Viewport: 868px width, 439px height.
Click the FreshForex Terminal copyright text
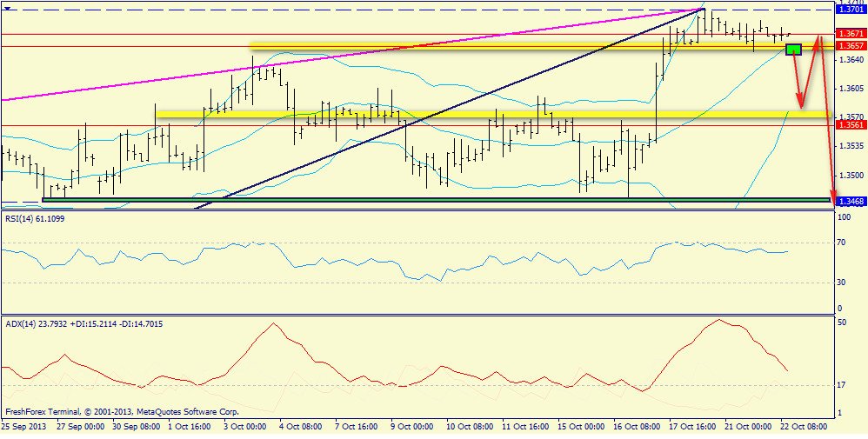pos(123,412)
